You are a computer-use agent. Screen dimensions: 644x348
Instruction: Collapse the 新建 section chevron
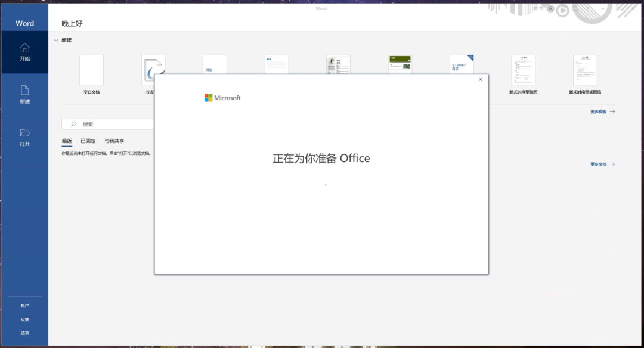pos(56,40)
